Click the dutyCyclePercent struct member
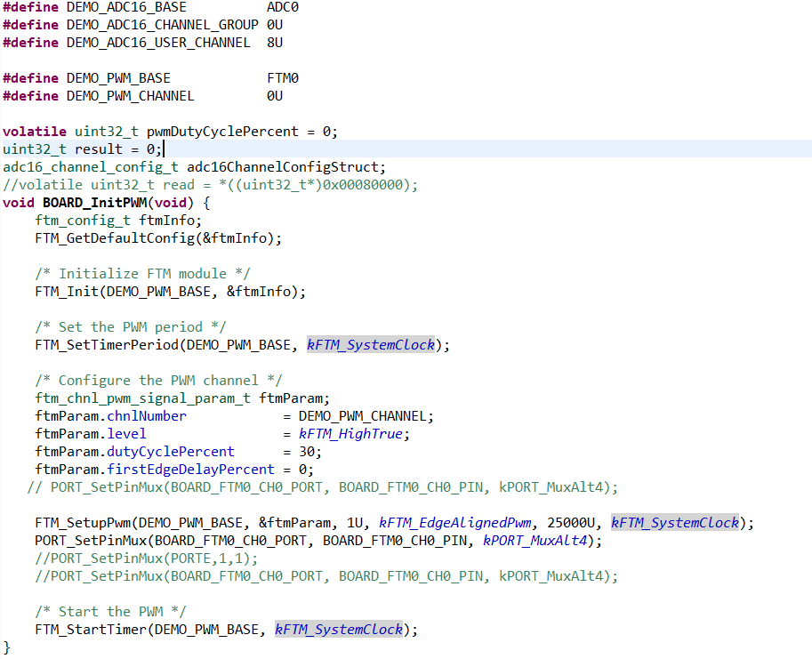Image resolution: width=812 pixels, height=659 pixels. [x=170, y=451]
